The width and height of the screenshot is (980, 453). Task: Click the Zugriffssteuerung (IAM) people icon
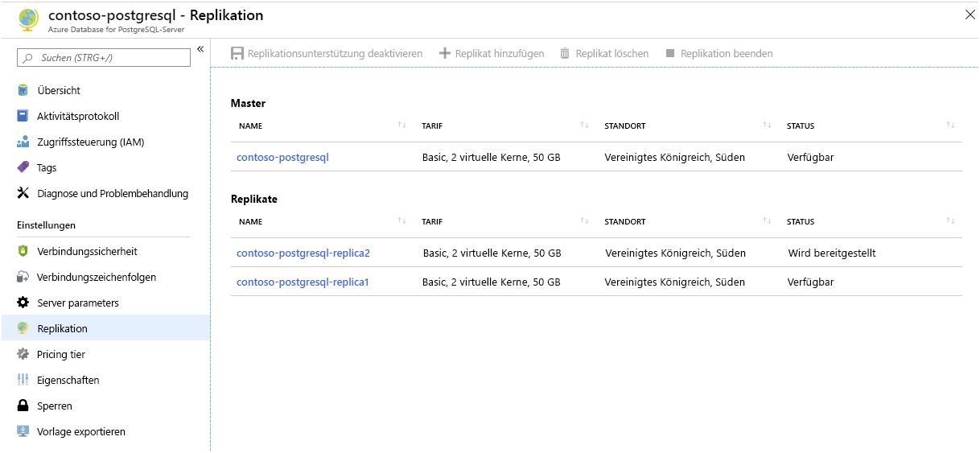[x=23, y=142]
